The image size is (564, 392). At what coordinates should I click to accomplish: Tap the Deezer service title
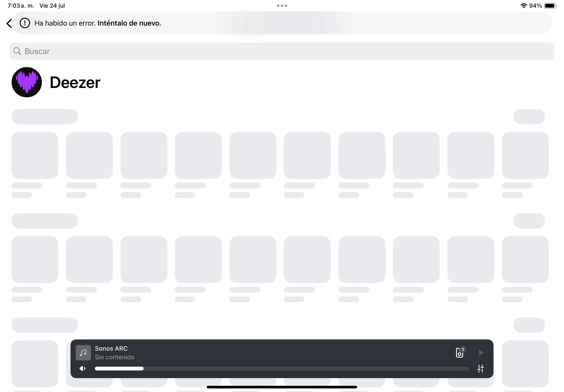pyautogui.click(x=75, y=82)
